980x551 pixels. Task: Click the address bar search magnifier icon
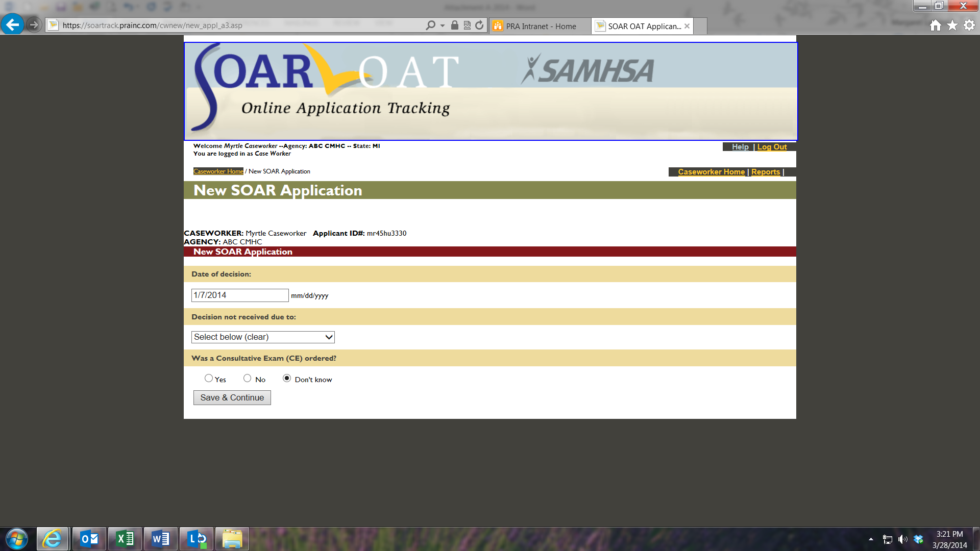click(x=430, y=25)
